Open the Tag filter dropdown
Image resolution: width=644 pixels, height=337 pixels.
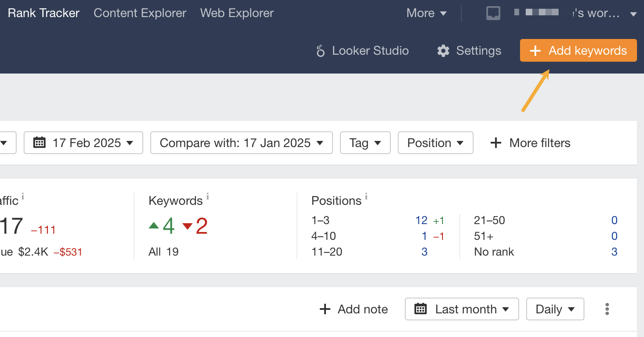(x=365, y=143)
